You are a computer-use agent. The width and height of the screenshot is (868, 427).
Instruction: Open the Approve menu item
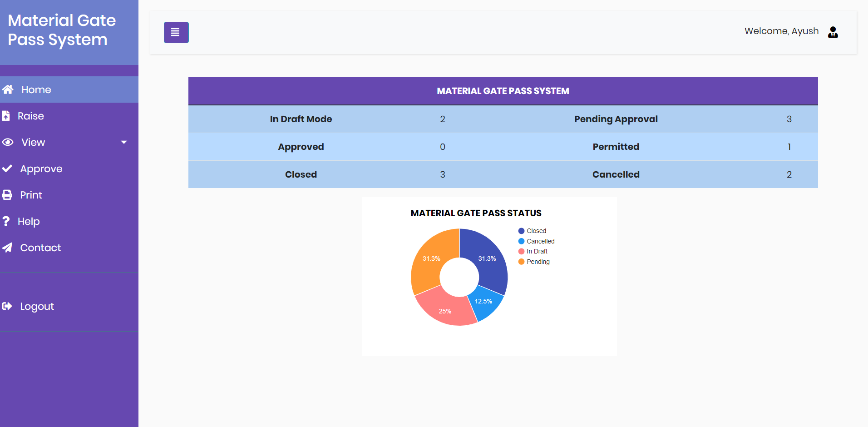click(x=40, y=169)
